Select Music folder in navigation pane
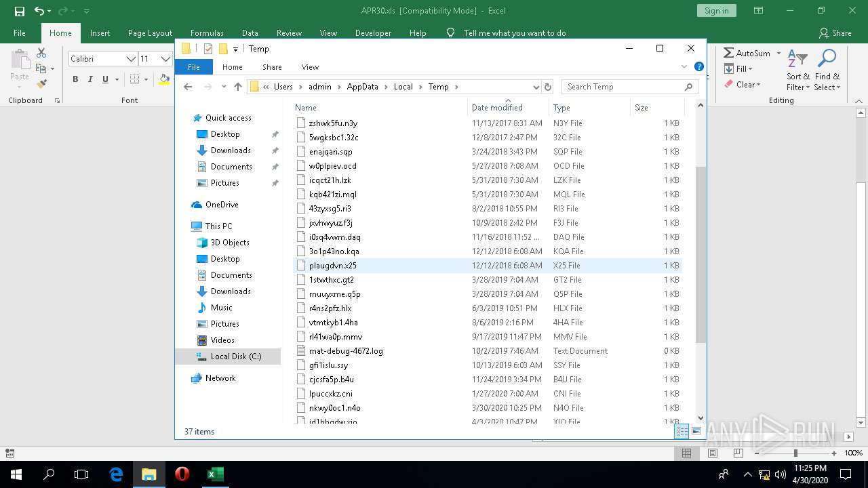The height and width of the screenshot is (488, 868). (x=221, y=308)
